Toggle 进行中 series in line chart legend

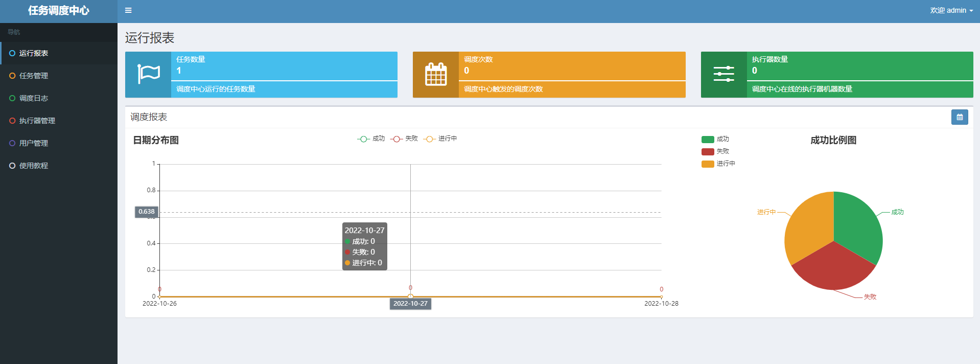click(440, 139)
